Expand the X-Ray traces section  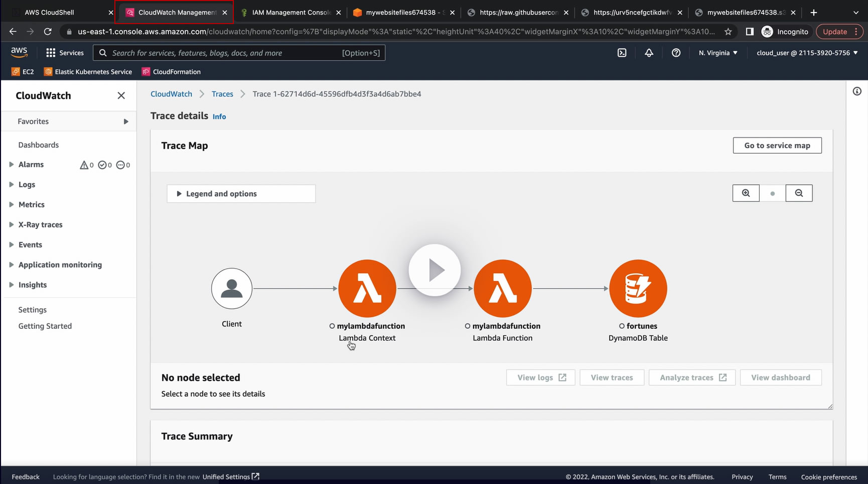click(12, 225)
